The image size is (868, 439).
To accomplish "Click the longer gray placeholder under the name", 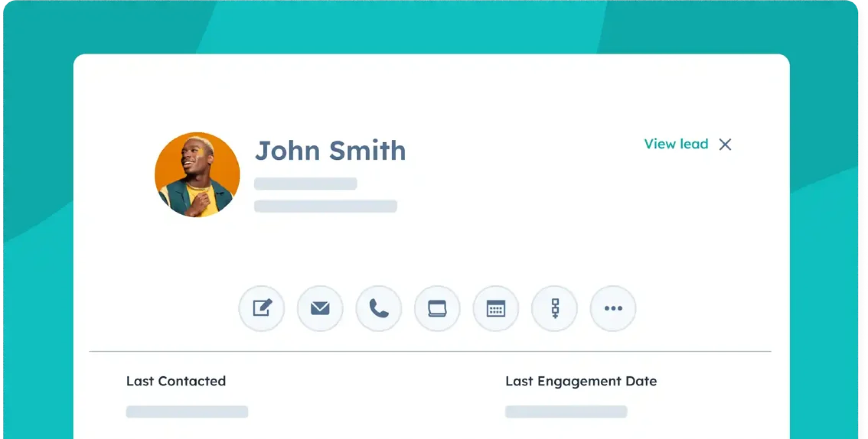I will pyautogui.click(x=325, y=206).
